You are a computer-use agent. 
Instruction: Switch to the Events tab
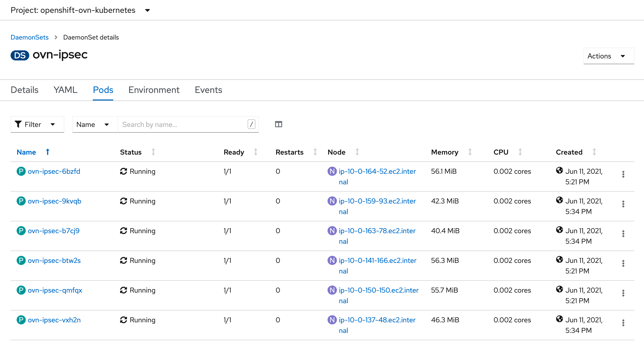(x=208, y=90)
